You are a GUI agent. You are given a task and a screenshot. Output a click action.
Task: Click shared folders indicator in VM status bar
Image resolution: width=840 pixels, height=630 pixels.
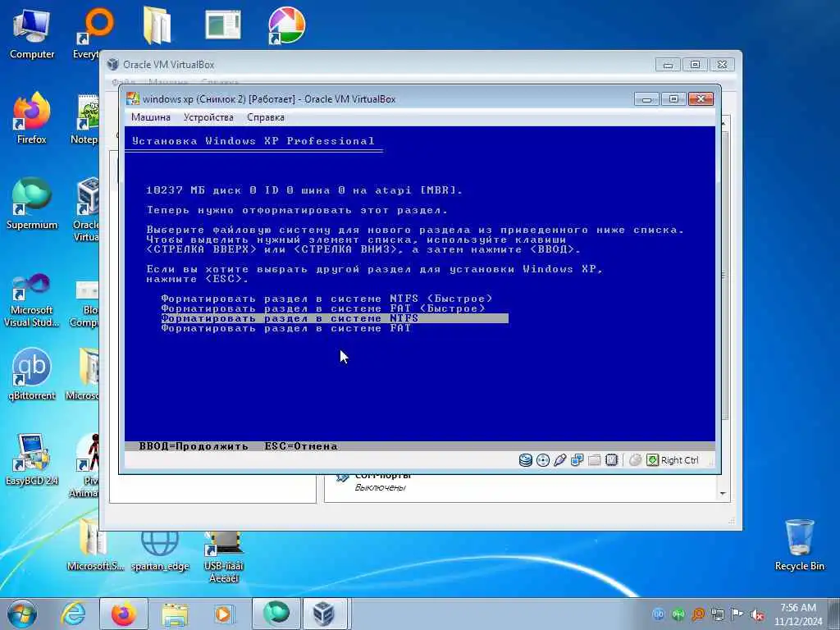pyautogui.click(x=594, y=460)
